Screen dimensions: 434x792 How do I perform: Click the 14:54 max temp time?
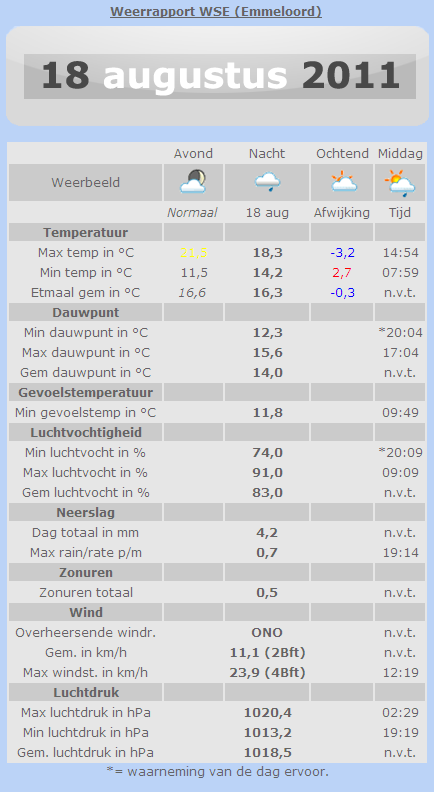[x=400, y=253]
